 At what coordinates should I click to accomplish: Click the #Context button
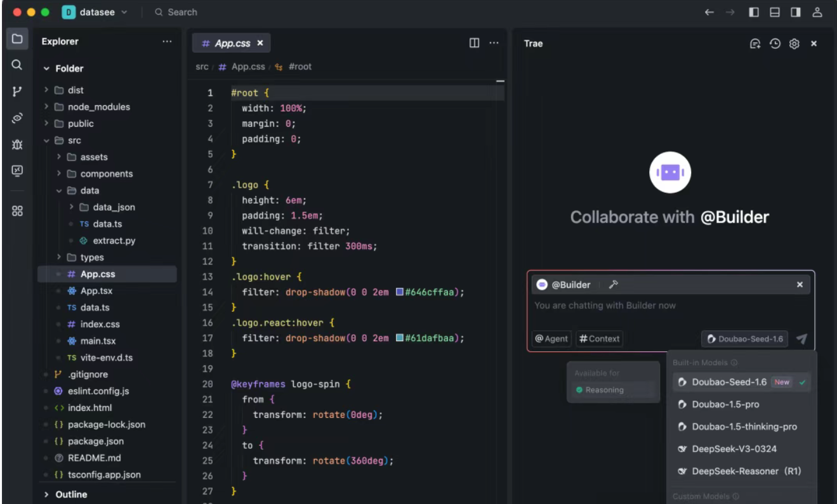click(599, 339)
